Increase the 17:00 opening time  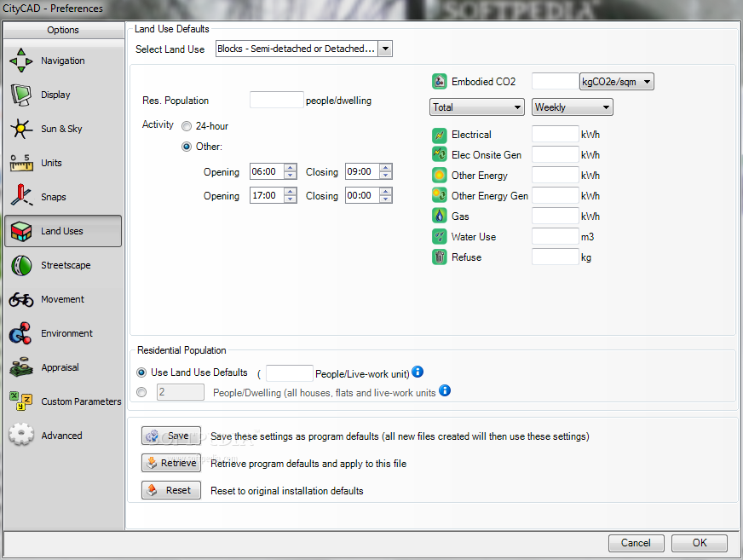[x=291, y=191]
